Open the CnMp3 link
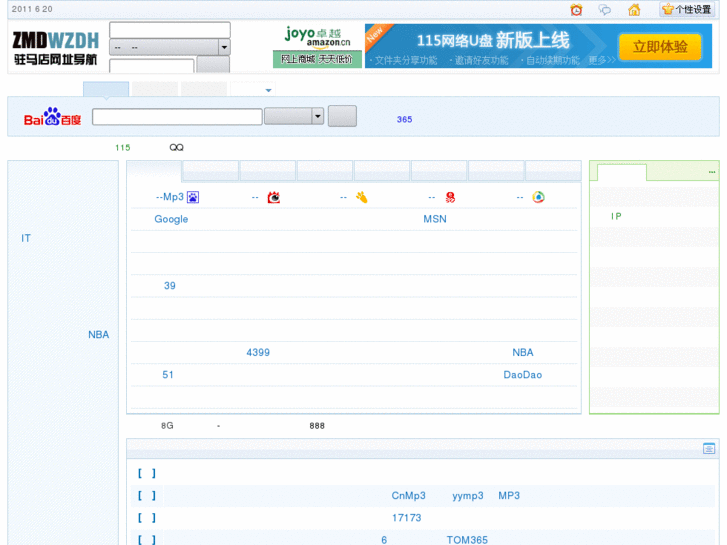The image size is (727, 545). coord(408,495)
